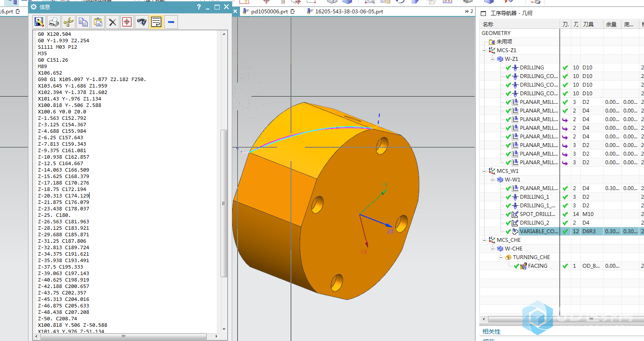Click the DRILLING_1 drill icon
The width and height of the screenshot is (644, 341).
pos(515,197)
